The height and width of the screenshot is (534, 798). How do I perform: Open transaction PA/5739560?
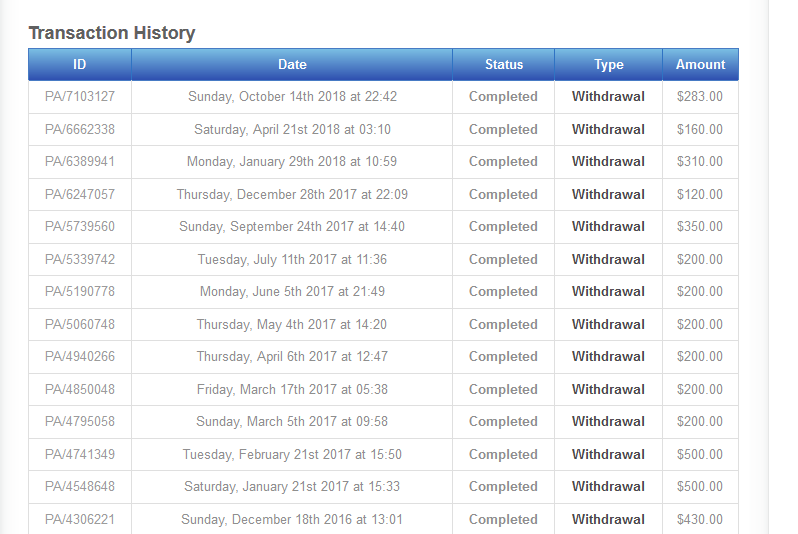[x=80, y=227]
